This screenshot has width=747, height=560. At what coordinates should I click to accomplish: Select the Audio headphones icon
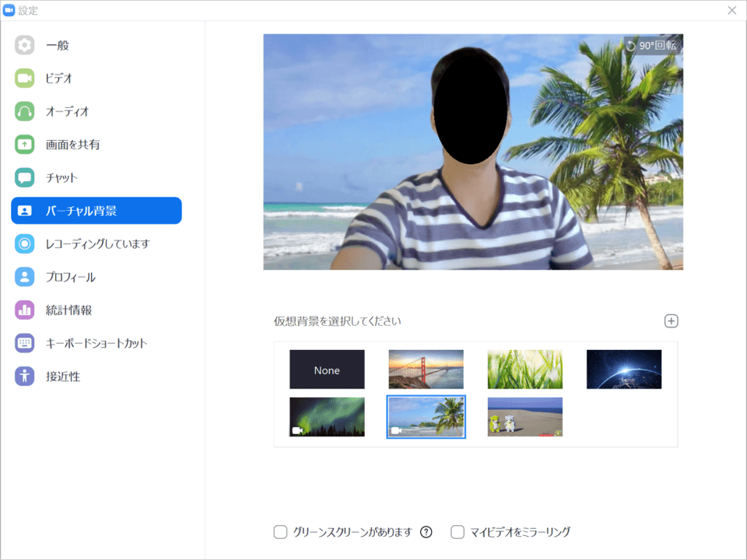click(x=25, y=111)
